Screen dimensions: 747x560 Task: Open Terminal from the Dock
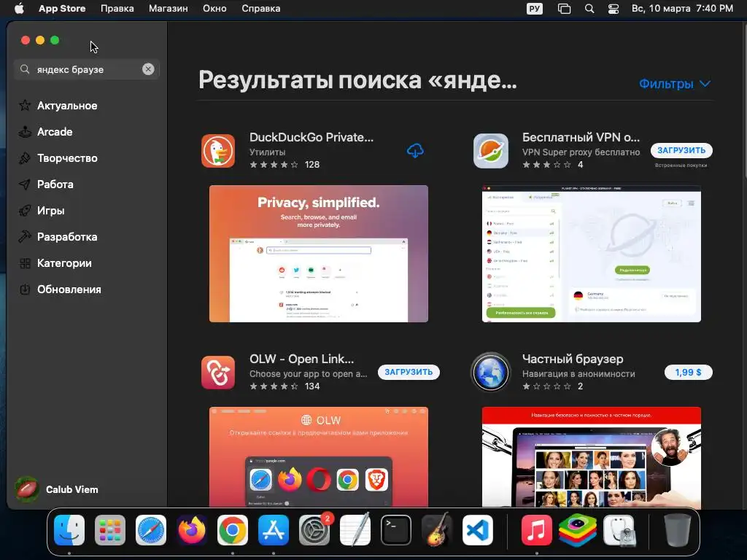click(396, 530)
